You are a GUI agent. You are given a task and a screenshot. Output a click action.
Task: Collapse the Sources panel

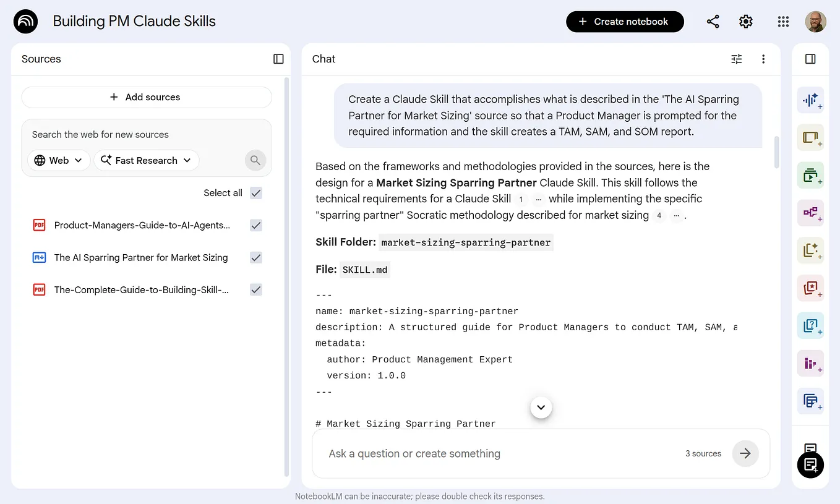[x=278, y=59]
